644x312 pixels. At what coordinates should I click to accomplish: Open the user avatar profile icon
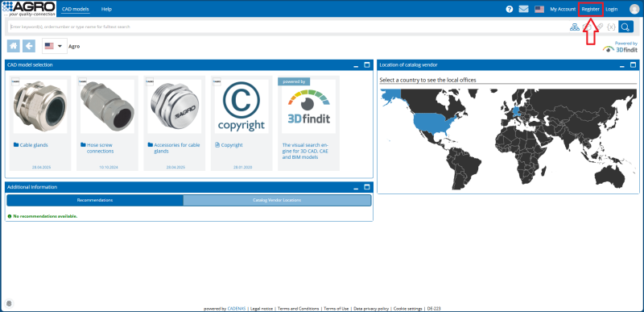tap(634, 9)
